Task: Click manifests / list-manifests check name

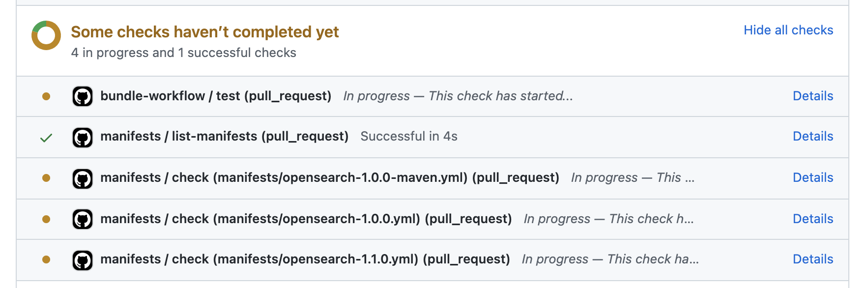Action: coord(225,136)
